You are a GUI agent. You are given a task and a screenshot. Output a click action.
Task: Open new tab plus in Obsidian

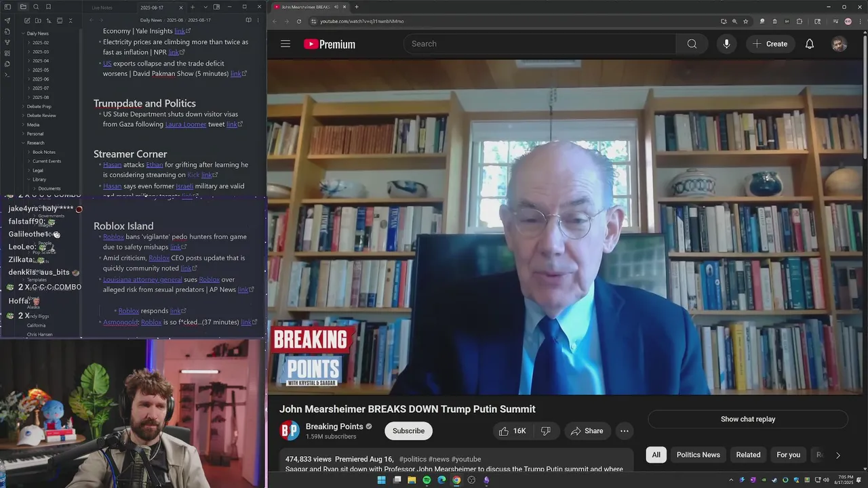[193, 7]
